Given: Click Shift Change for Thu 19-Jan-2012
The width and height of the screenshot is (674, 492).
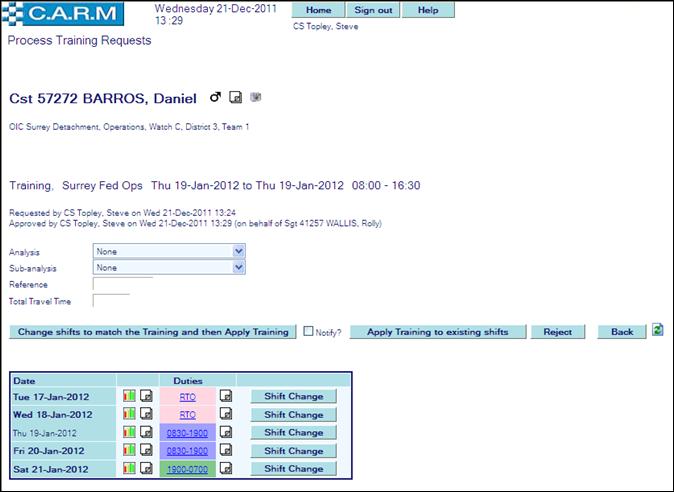Looking at the screenshot, I should (293, 432).
